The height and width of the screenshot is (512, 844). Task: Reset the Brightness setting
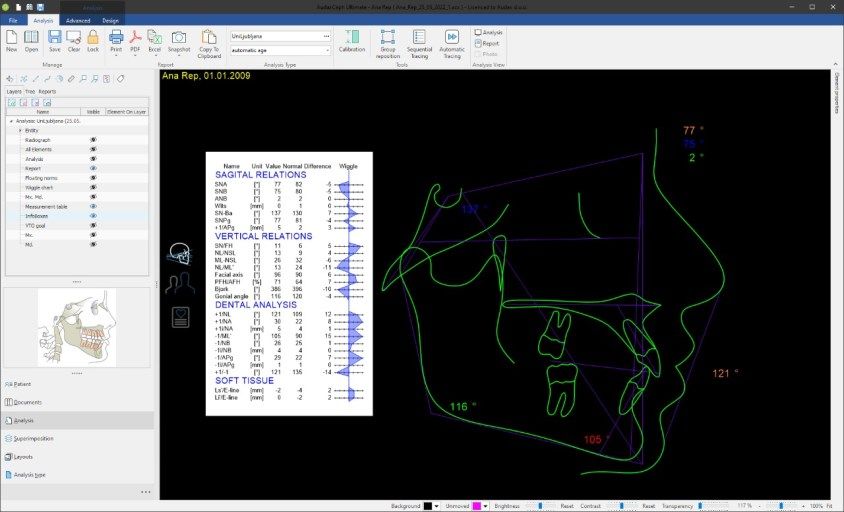point(566,506)
